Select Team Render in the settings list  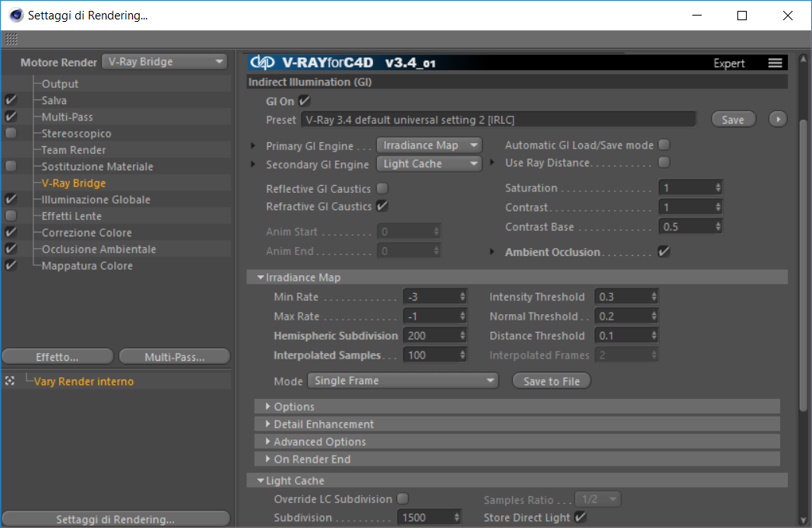74,150
